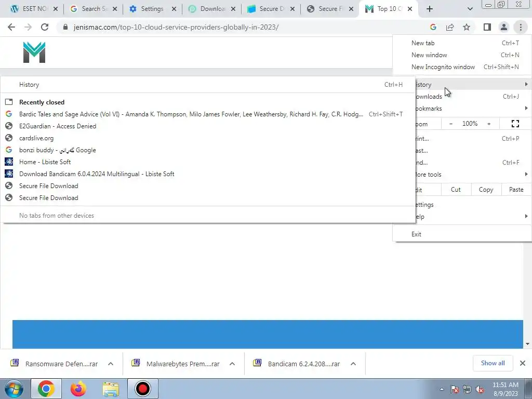Viewport: 532px width, 399px height.
Task: Click Show all downloads
Action: pyautogui.click(x=493, y=363)
